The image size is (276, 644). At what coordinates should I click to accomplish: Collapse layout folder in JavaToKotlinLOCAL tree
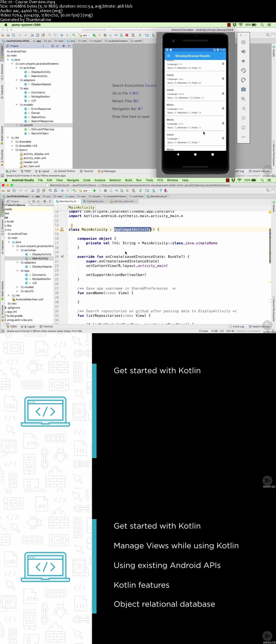[12, 150]
